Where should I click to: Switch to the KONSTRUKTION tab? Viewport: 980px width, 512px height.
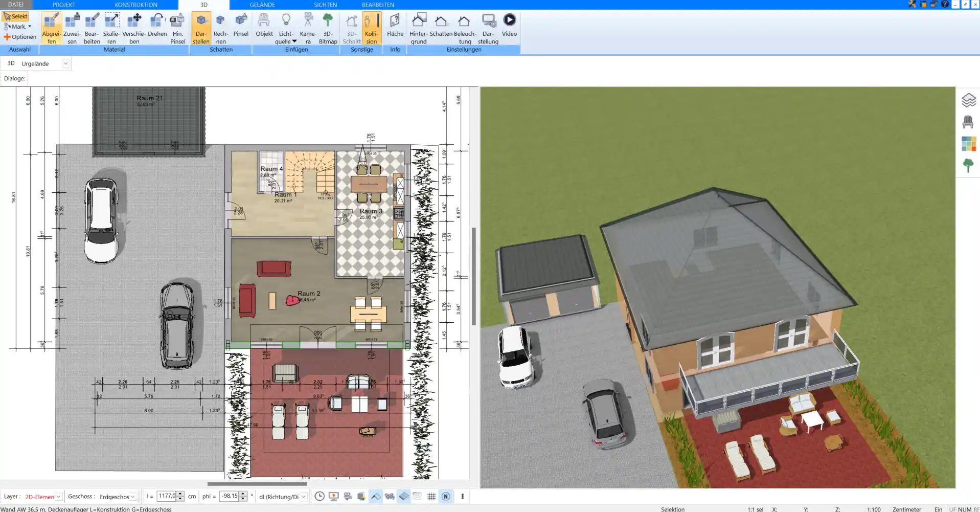[x=136, y=5]
